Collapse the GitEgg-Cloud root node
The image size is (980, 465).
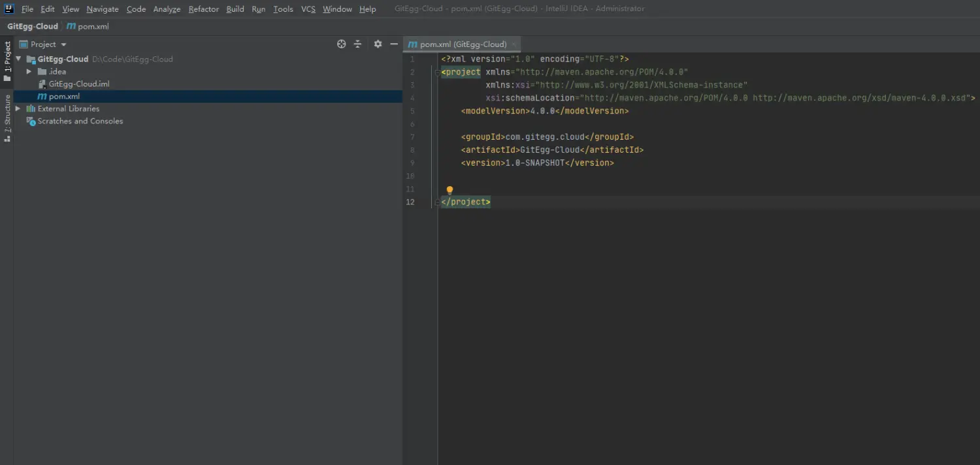coord(18,59)
